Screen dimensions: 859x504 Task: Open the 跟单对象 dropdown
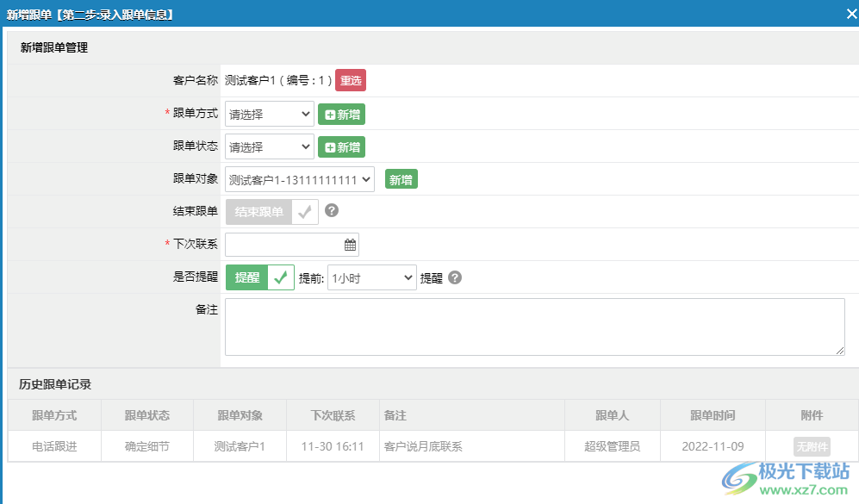coord(300,180)
